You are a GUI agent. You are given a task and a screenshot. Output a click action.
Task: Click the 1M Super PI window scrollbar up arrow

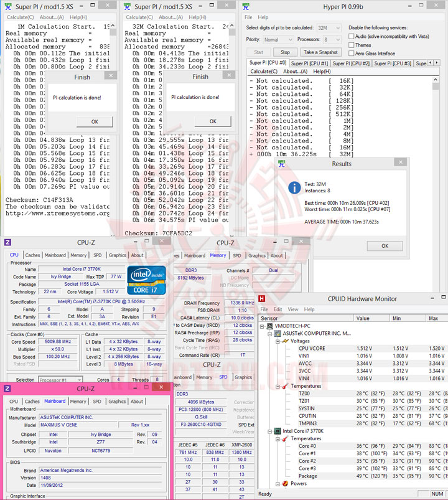point(113,26)
